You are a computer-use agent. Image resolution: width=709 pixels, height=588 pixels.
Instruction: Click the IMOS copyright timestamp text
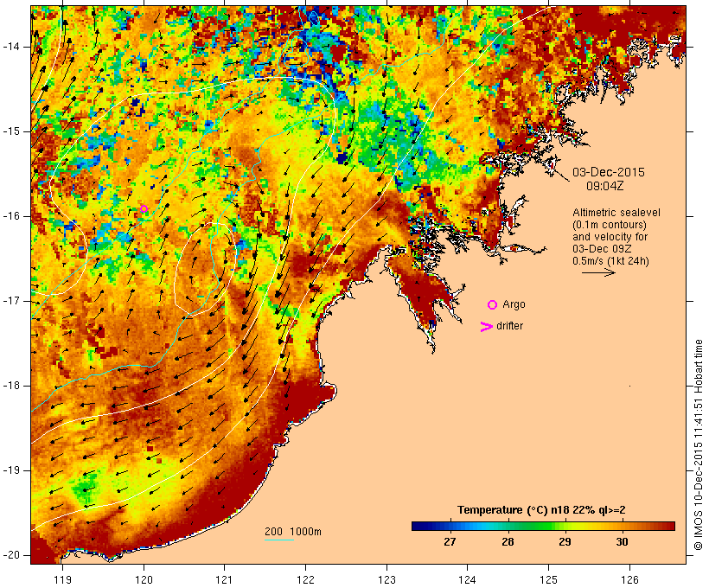(x=699, y=444)
